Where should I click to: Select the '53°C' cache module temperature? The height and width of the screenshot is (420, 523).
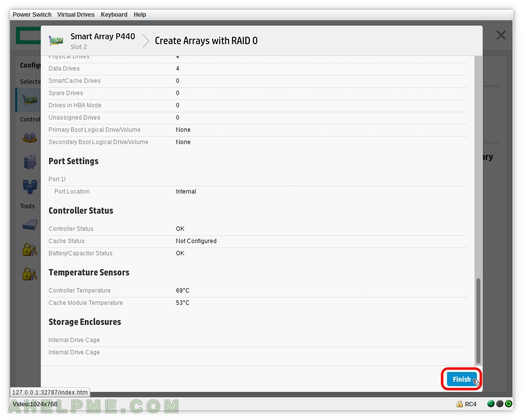(182, 303)
